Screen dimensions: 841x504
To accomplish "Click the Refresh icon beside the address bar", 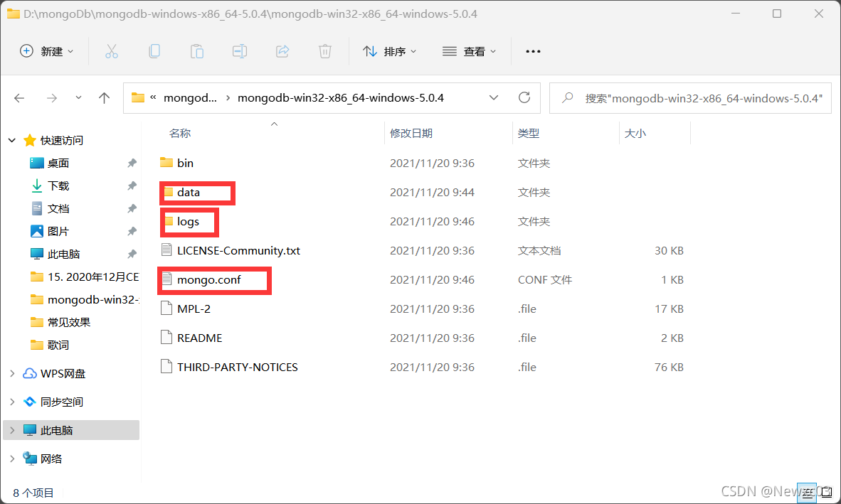I will (524, 98).
